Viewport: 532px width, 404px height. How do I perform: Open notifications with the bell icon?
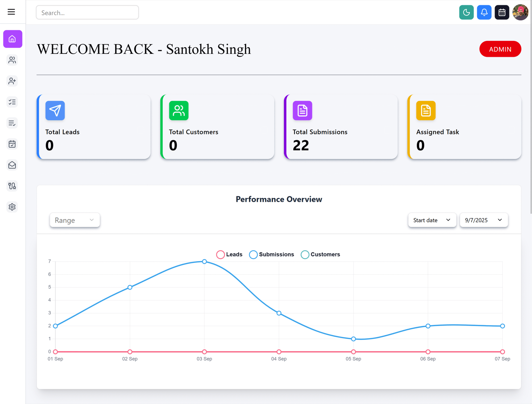coord(484,12)
